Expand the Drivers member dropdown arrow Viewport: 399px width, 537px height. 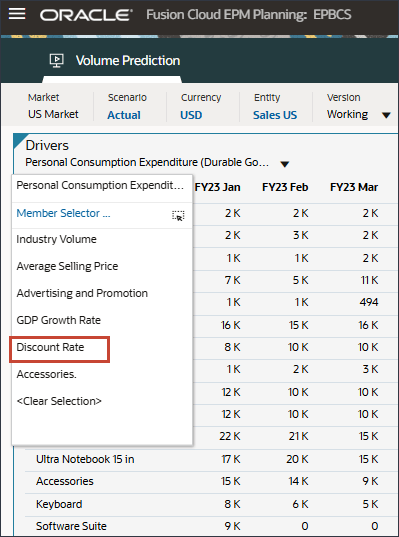[285, 164]
